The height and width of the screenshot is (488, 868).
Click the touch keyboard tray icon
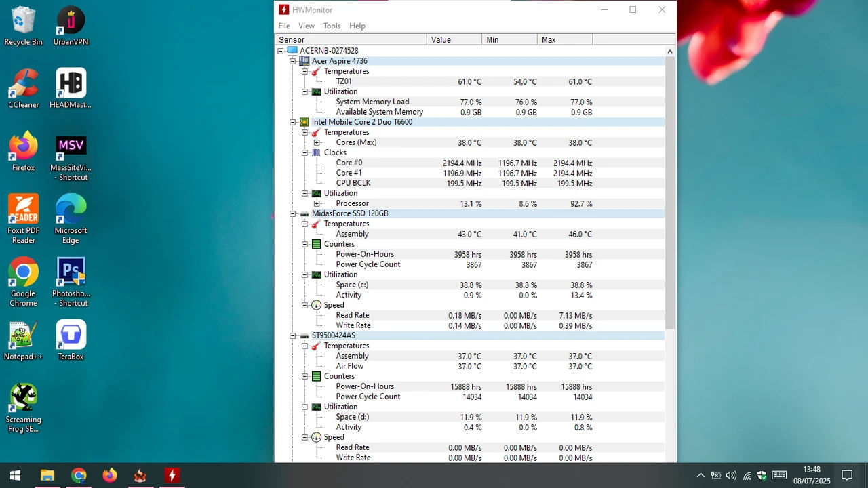[x=779, y=475]
